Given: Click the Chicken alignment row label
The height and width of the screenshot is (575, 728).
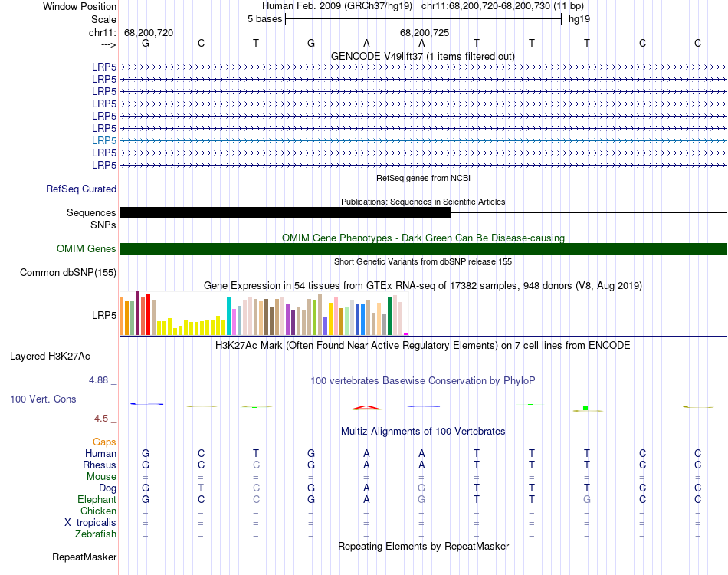Looking at the screenshot, I should click(x=98, y=511).
